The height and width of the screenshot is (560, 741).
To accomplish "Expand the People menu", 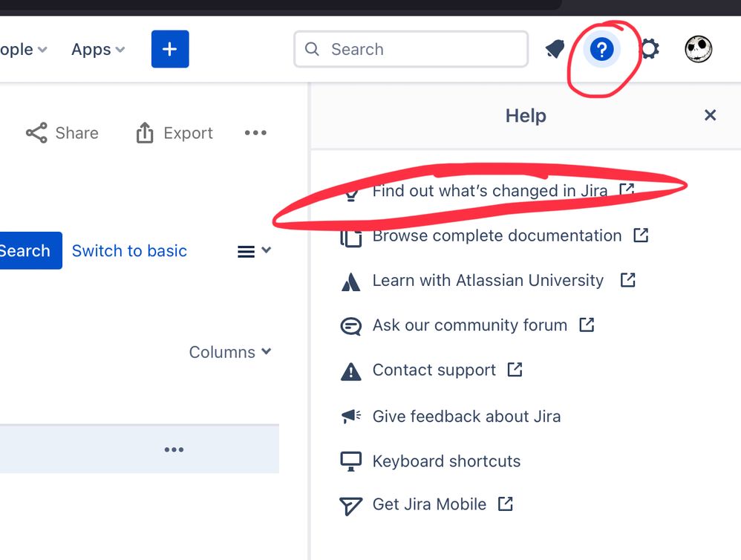I will click(24, 50).
